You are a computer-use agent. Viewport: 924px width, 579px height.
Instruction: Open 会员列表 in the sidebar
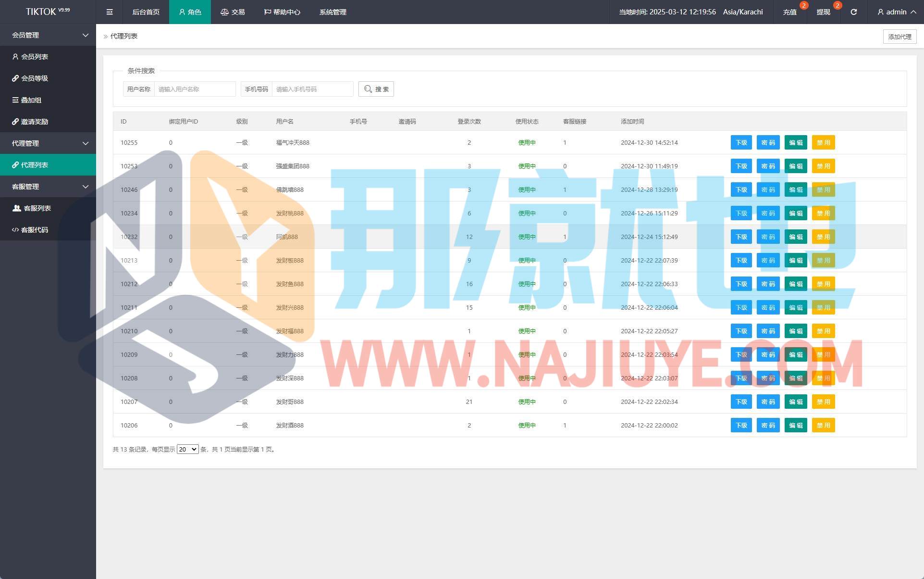(35, 57)
